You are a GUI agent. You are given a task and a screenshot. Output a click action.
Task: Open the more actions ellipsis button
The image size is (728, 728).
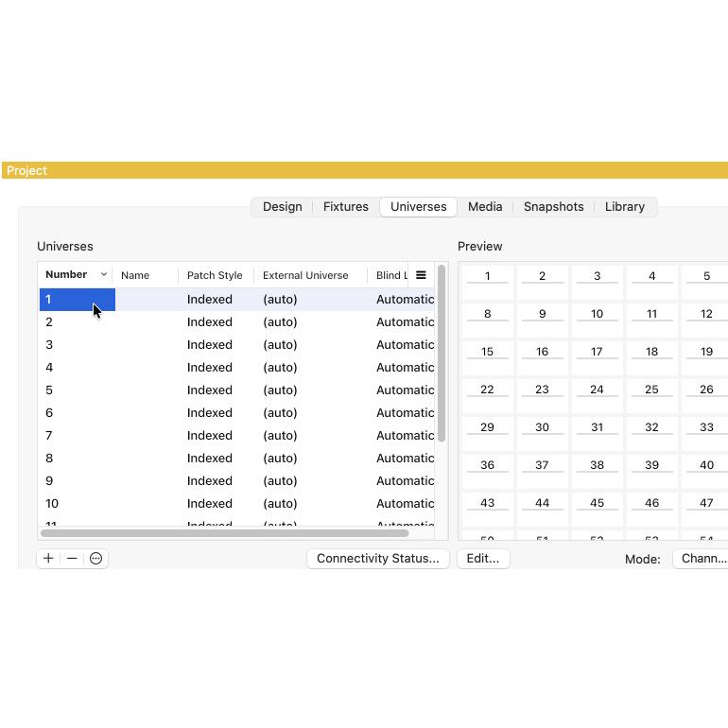[95, 559]
